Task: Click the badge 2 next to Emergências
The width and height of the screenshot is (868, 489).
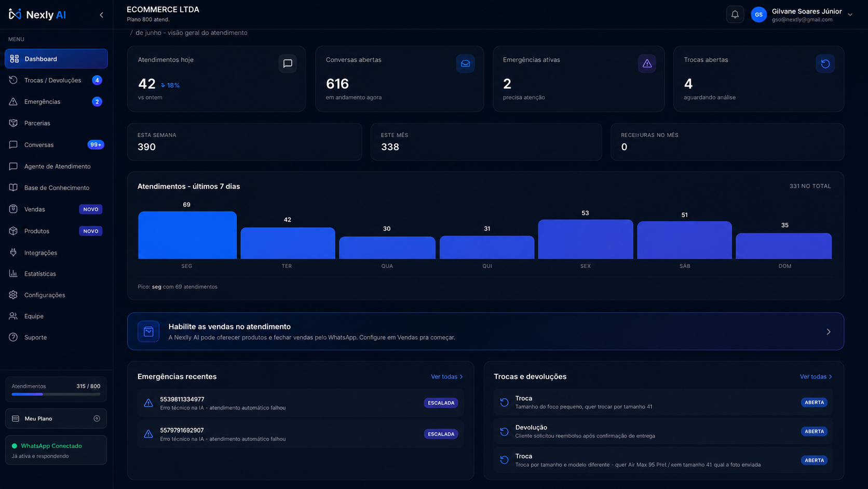Action: [97, 102]
